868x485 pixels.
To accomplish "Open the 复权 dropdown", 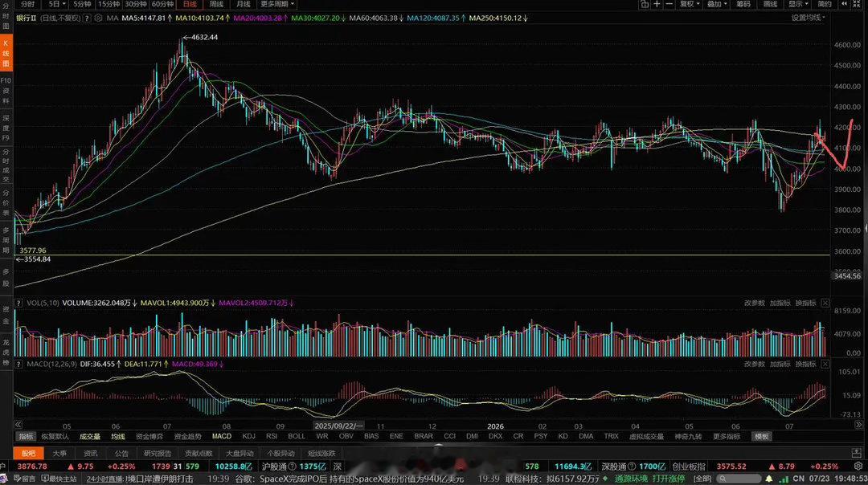I will click(690, 5).
